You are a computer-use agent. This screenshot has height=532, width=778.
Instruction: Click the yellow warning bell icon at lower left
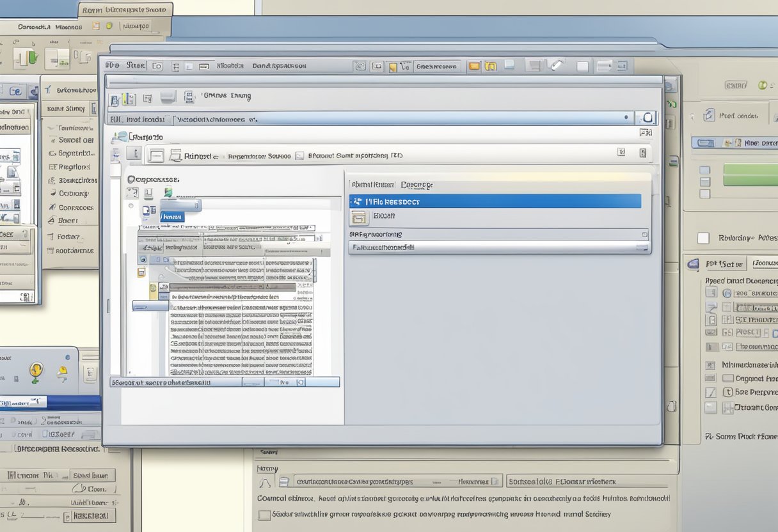point(62,370)
